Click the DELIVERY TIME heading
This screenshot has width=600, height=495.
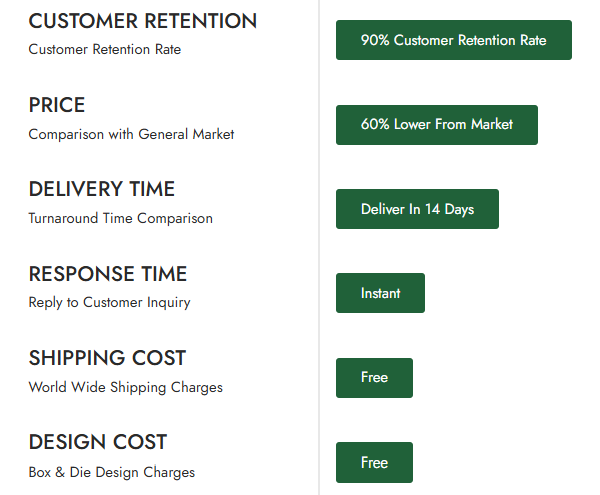click(101, 189)
